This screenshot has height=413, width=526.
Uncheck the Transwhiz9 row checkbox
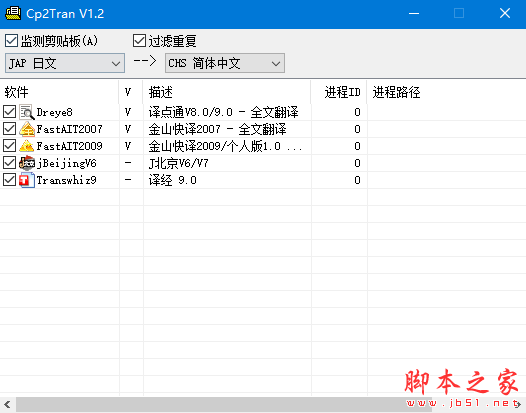(9, 180)
